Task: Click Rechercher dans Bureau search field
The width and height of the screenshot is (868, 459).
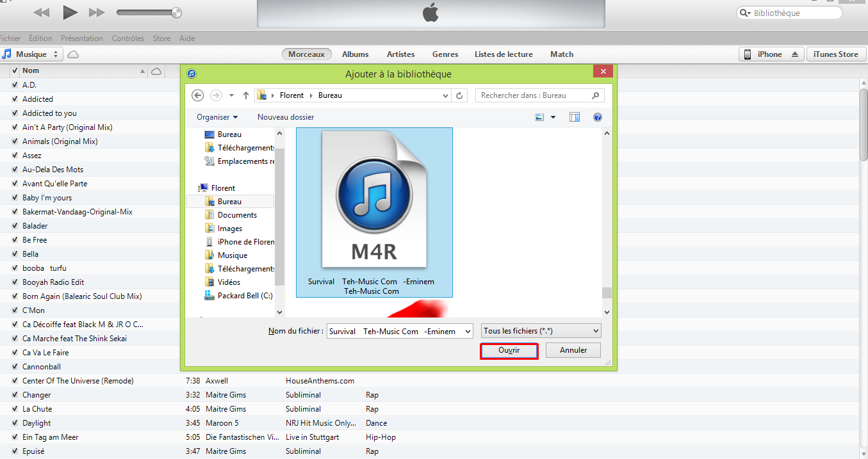Action: click(540, 95)
